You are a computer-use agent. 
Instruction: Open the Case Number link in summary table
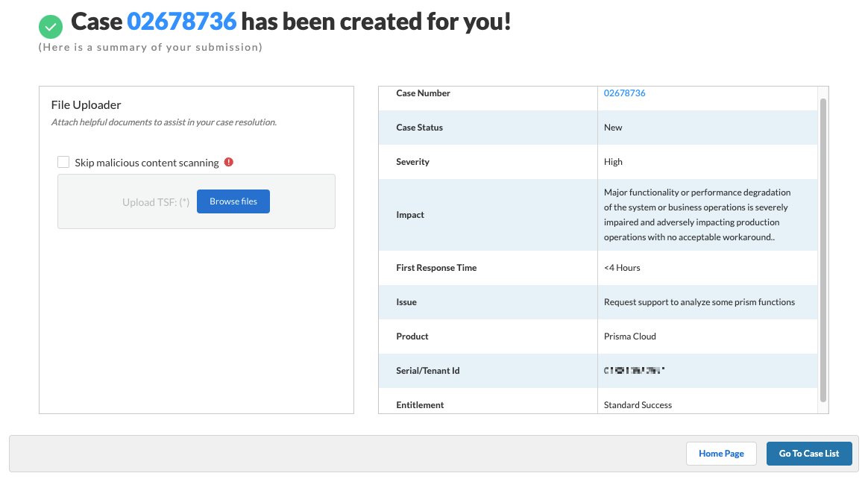[x=624, y=93]
